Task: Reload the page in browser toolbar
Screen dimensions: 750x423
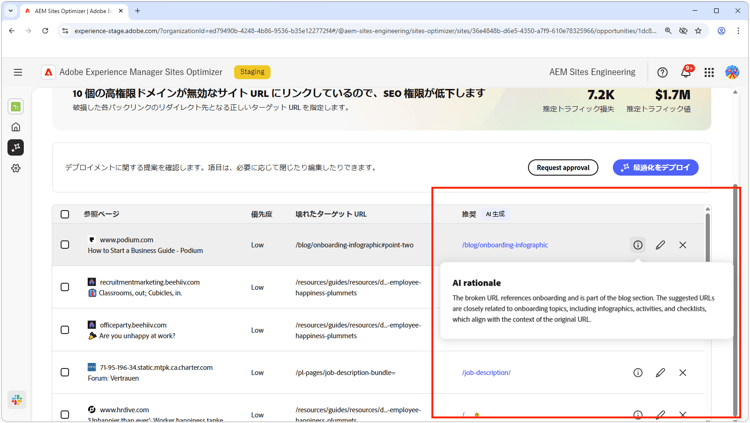Action: pos(45,31)
